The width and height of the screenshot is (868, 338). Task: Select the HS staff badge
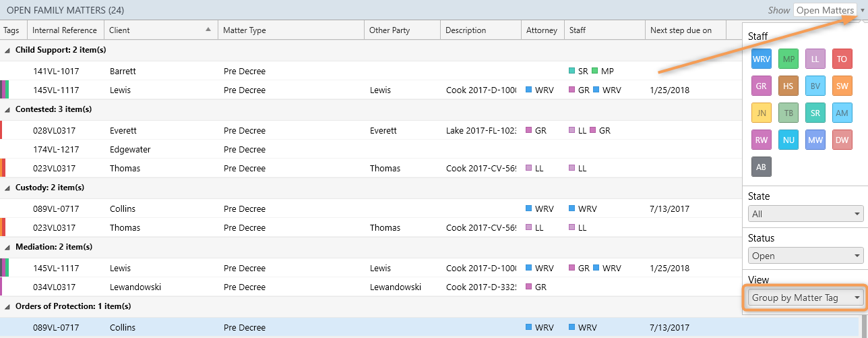pos(788,86)
